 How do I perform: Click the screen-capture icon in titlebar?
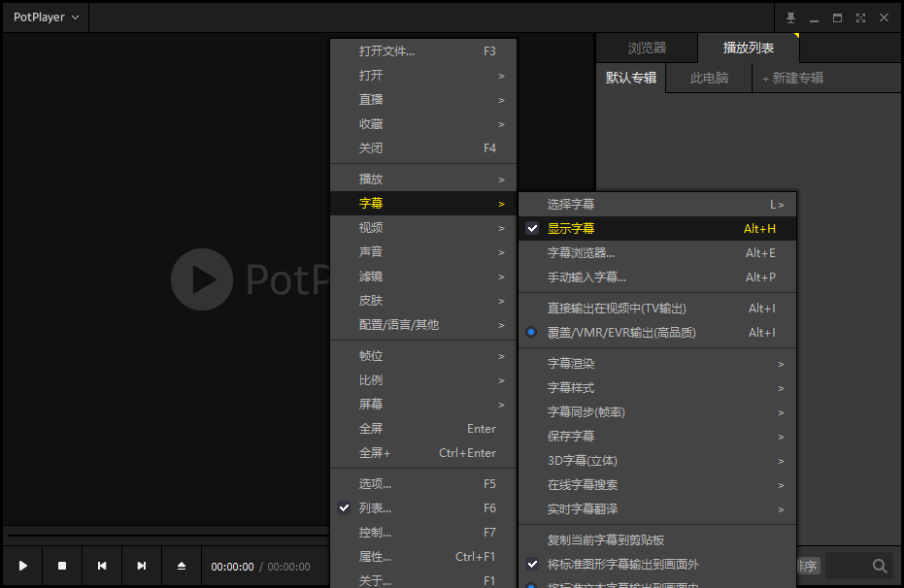click(x=790, y=16)
